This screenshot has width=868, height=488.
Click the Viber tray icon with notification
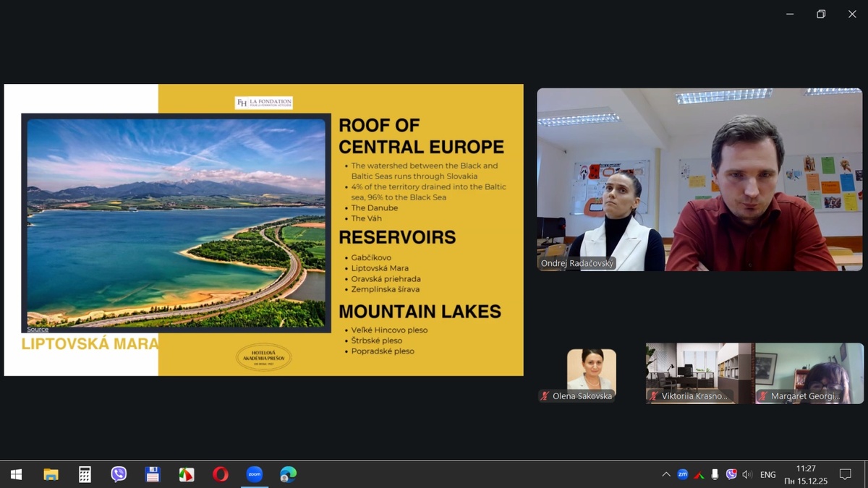click(731, 474)
